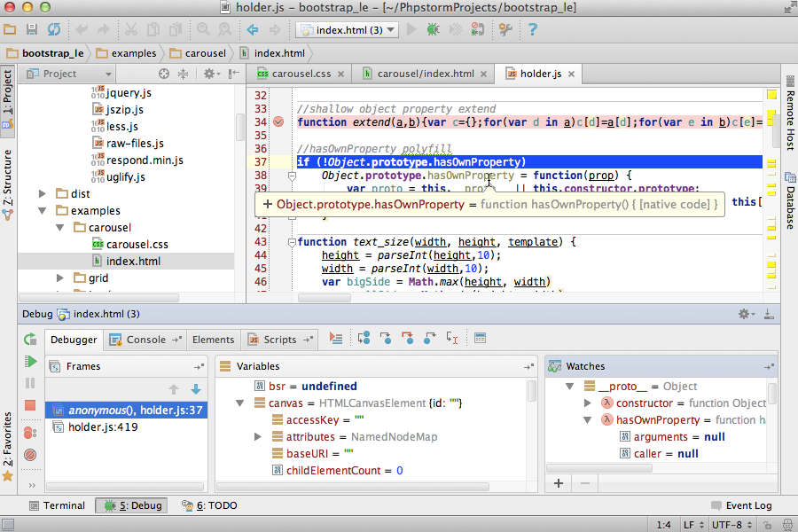Image resolution: width=798 pixels, height=532 pixels.
Task: Open PhpStorm settings with the wrench icon
Action: [504, 27]
